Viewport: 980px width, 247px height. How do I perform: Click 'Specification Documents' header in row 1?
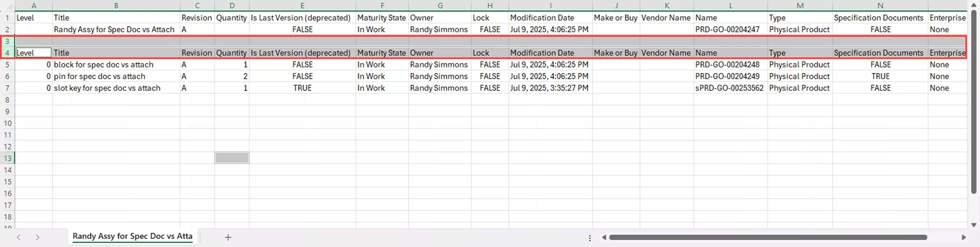(881, 18)
